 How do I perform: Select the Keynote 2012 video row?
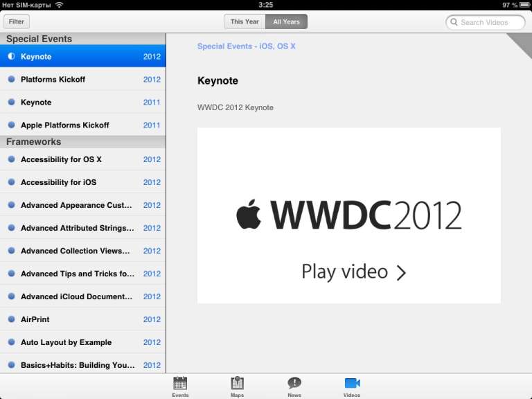pos(83,56)
